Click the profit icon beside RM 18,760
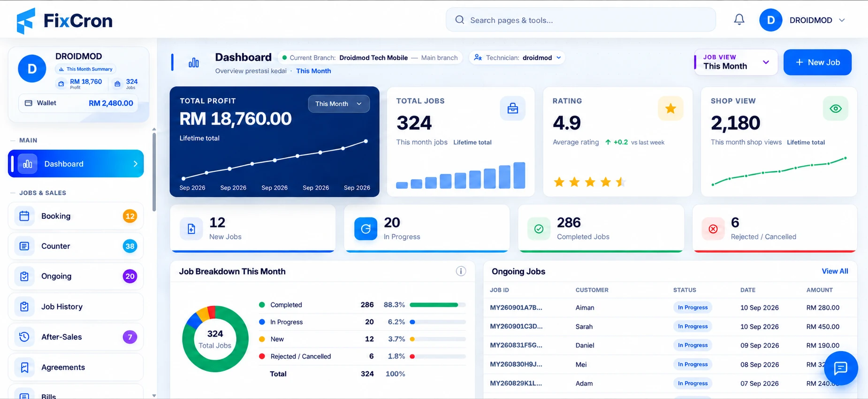 [61, 84]
